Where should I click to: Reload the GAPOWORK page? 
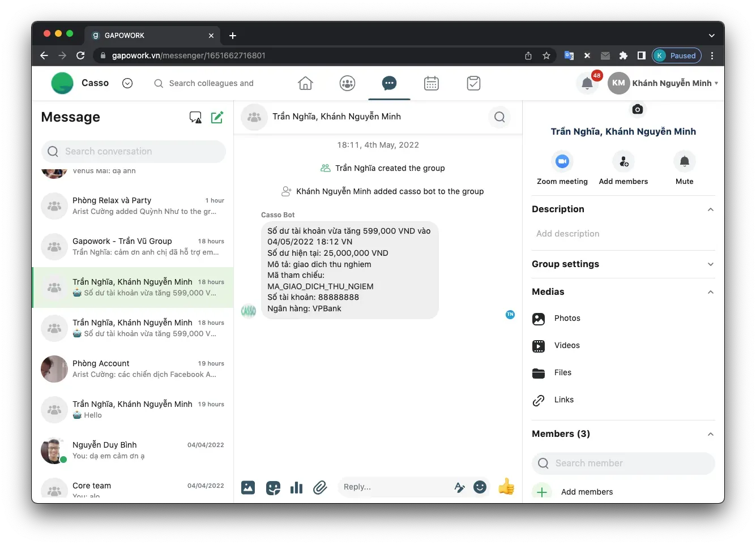click(x=80, y=55)
